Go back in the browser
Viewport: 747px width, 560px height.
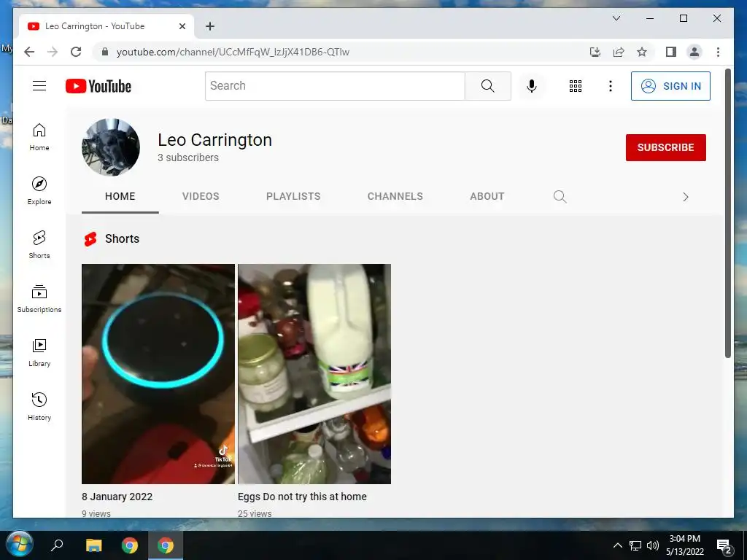click(29, 52)
